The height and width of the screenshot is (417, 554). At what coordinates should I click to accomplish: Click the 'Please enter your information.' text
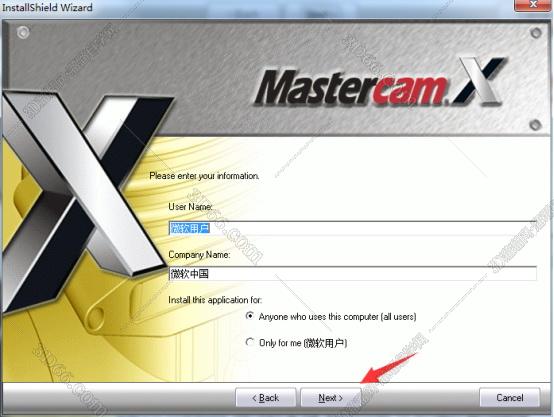204,176
